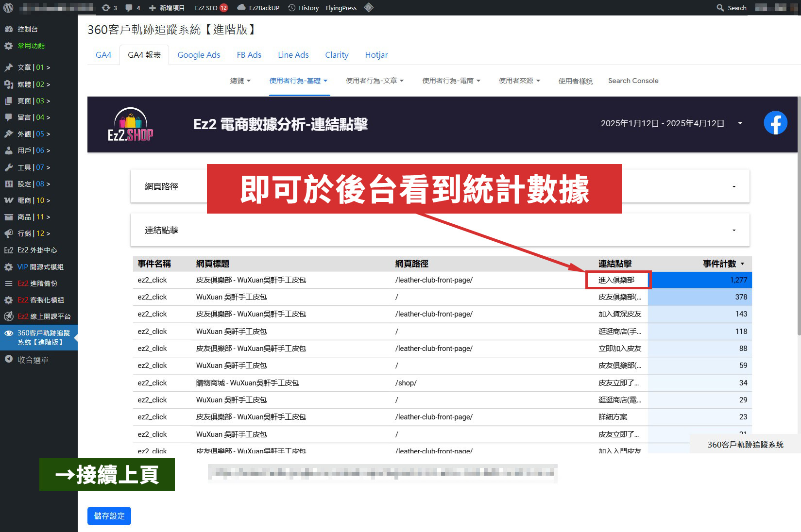Select the GA4 報表 tab

point(144,55)
